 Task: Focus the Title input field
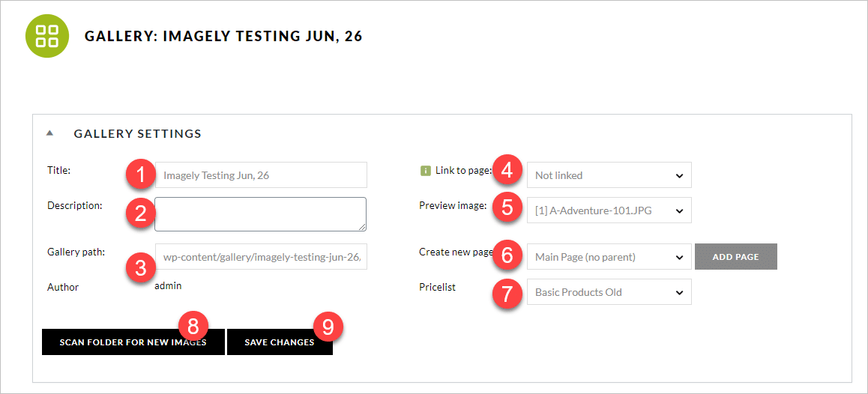[x=261, y=175]
